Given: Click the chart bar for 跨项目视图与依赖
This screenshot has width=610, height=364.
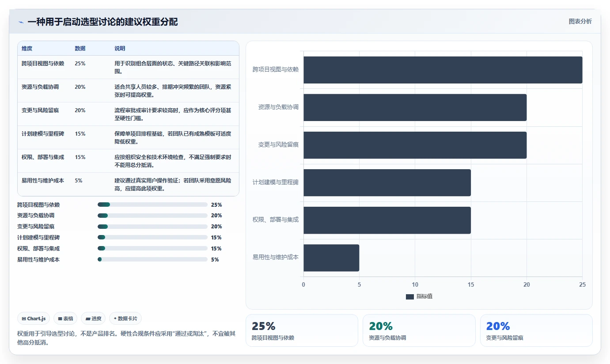Looking at the screenshot, I should pyautogui.click(x=443, y=70).
